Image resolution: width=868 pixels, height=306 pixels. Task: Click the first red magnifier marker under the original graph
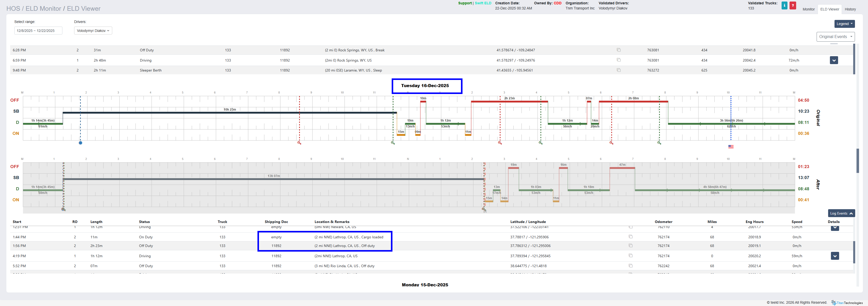click(x=299, y=143)
